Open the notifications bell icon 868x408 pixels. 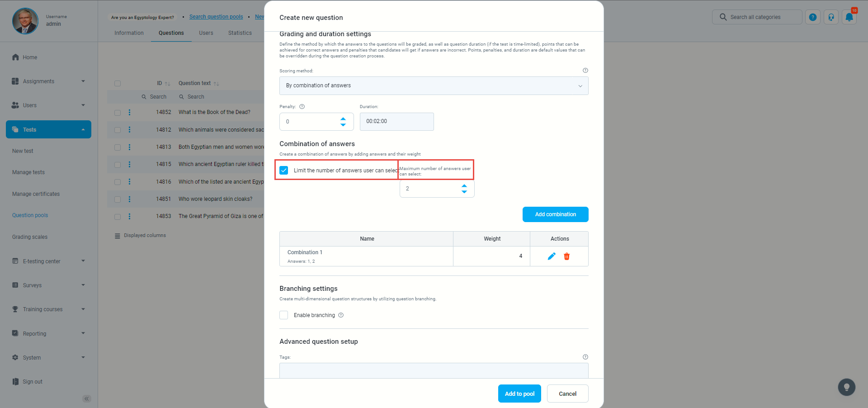(x=849, y=17)
